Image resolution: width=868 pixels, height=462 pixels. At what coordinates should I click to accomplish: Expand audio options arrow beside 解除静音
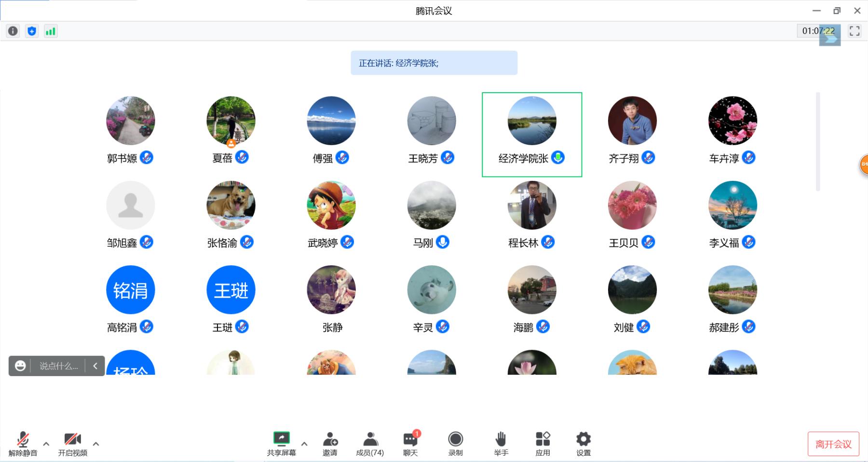46,444
